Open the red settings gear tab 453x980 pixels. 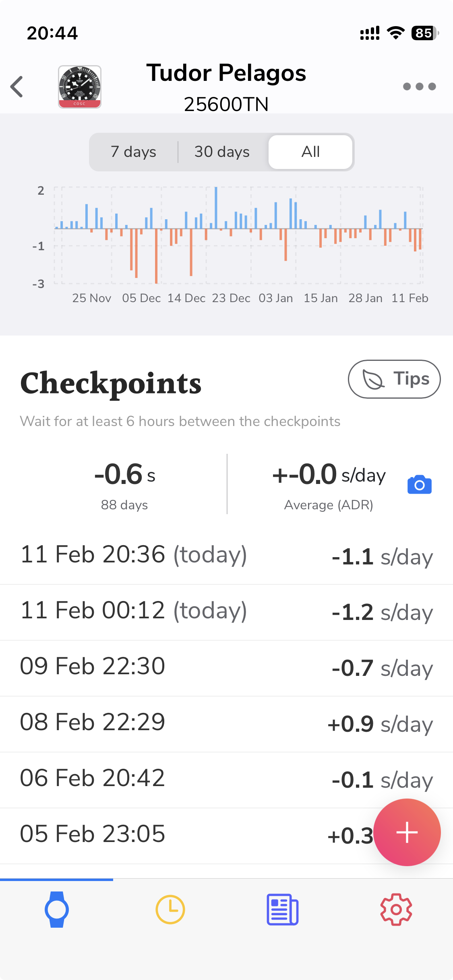(396, 909)
